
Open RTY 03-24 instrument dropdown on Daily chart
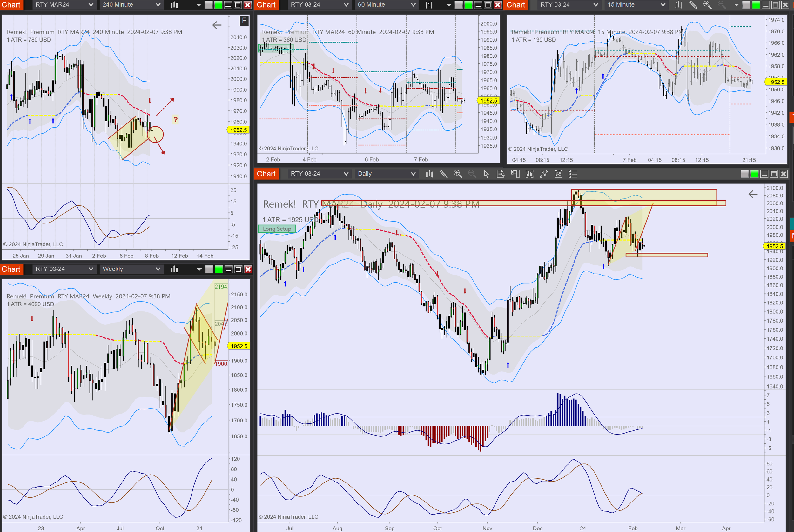tap(319, 174)
